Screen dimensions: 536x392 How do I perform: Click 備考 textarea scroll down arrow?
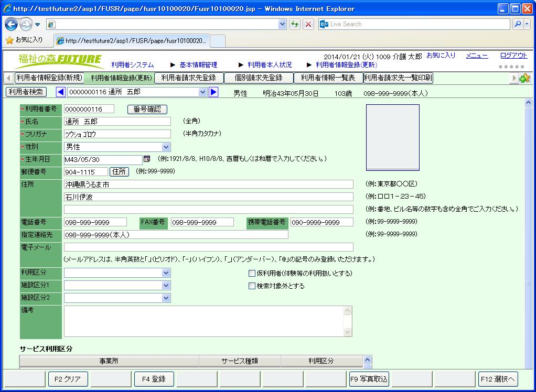347,332
